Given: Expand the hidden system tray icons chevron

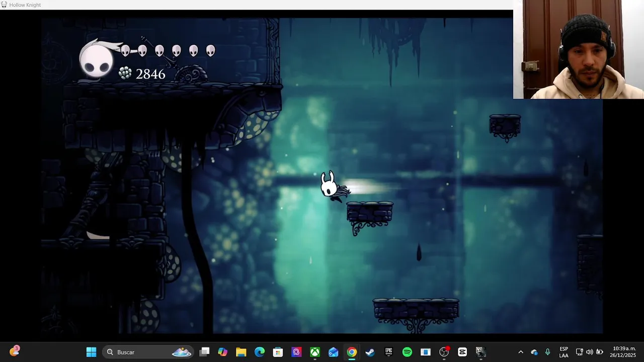Looking at the screenshot, I should click(x=521, y=352).
